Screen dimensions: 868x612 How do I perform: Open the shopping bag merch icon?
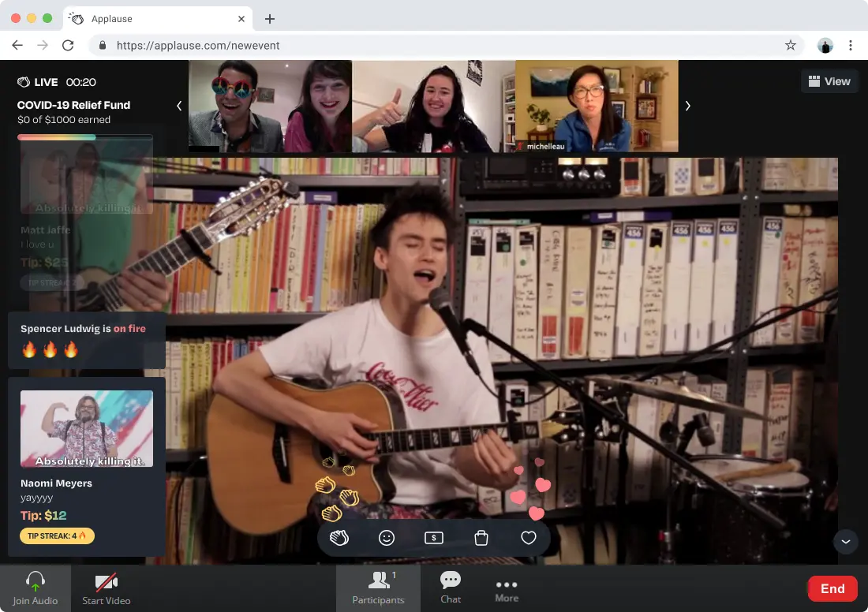coord(481,538)
